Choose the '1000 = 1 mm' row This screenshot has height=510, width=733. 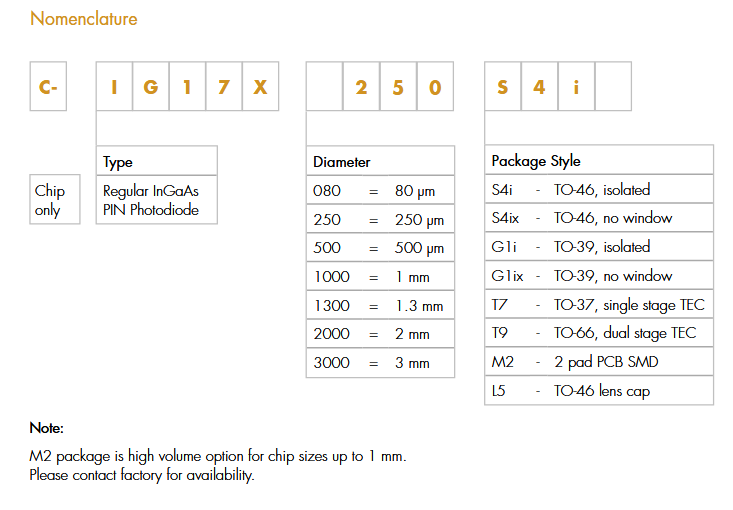point(379,277)
